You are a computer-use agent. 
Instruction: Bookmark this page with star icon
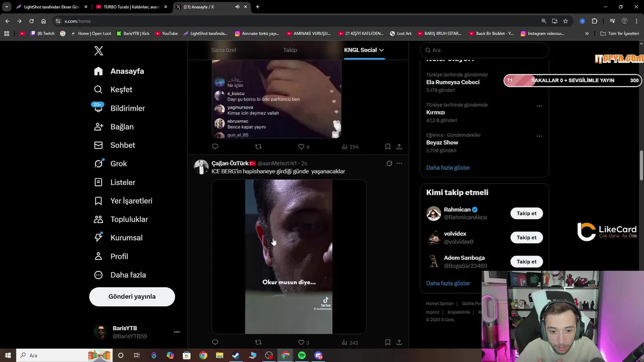[x=566, y=21]
